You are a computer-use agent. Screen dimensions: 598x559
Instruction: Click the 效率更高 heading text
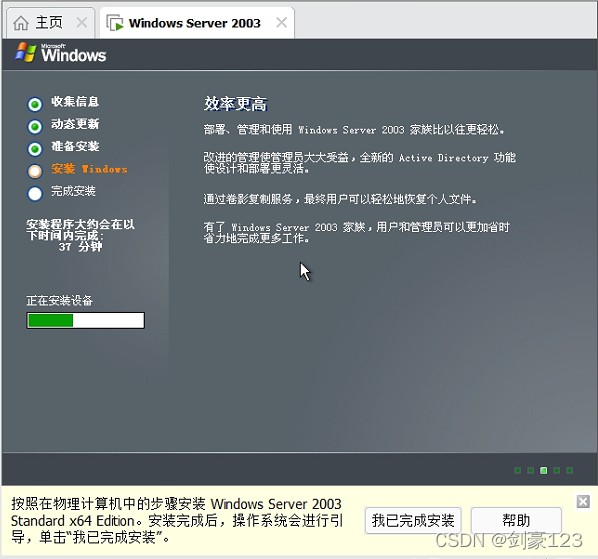(x=235, y=104)
